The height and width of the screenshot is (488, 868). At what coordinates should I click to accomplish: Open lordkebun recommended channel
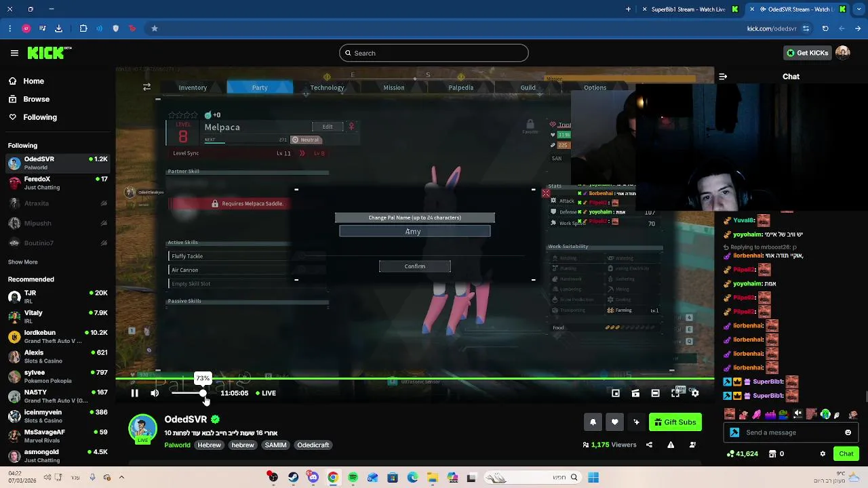[x=58, y=337]
